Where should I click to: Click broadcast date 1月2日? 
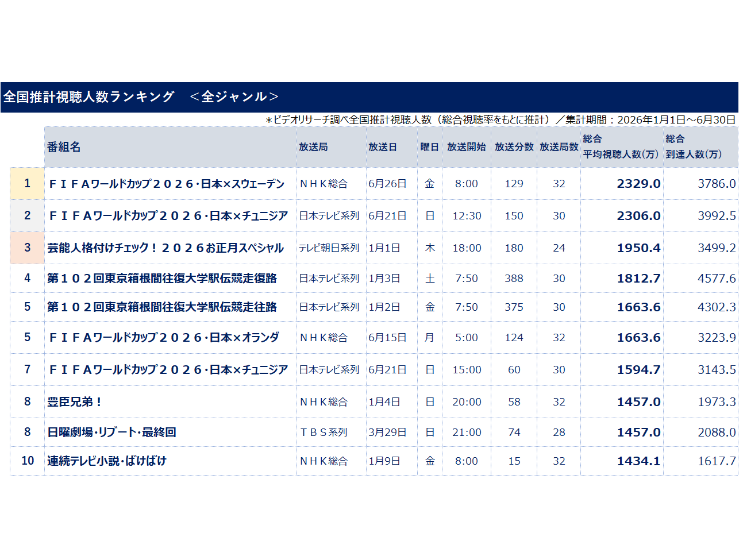[x=384, y=307]
